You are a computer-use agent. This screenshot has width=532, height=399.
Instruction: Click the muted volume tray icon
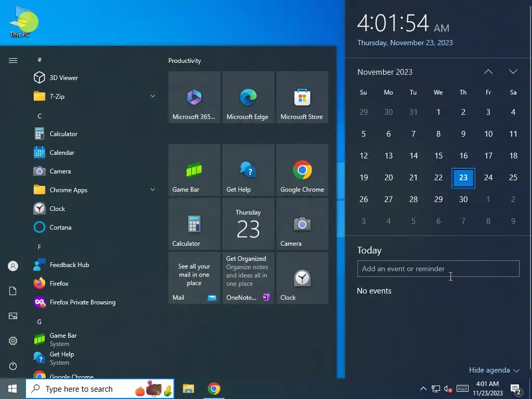click(x=448, y=389)
